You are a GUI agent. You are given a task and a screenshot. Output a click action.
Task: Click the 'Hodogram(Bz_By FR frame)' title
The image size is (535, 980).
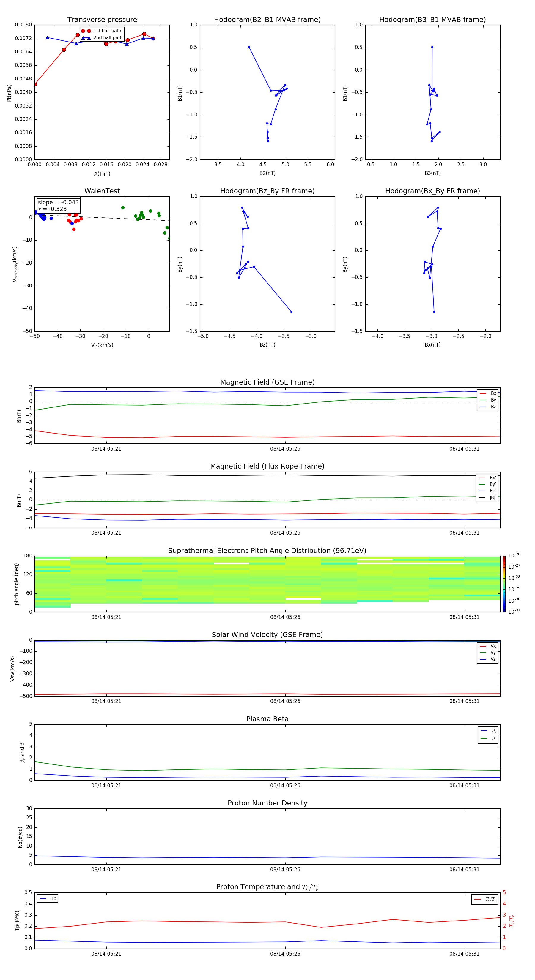tap(267, 191)
